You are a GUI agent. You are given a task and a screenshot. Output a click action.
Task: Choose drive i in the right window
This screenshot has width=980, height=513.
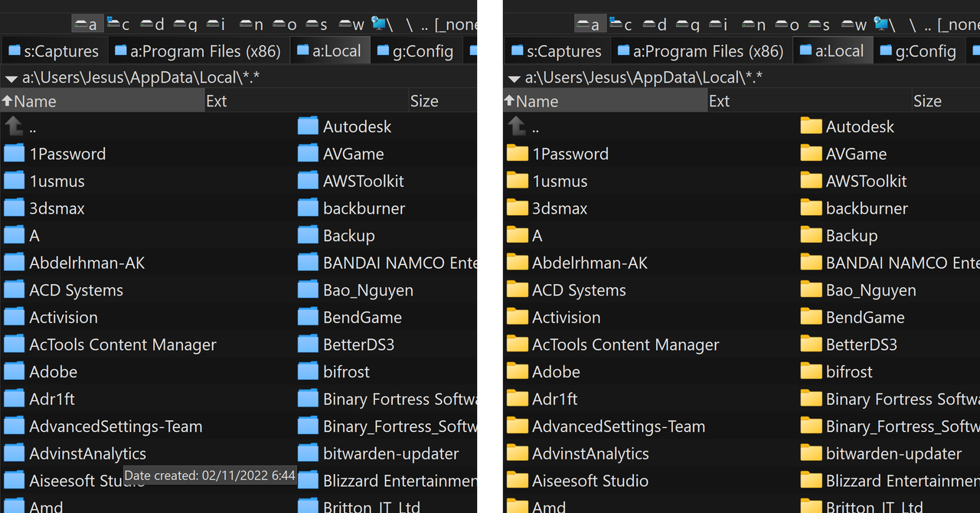pos(717,25)
